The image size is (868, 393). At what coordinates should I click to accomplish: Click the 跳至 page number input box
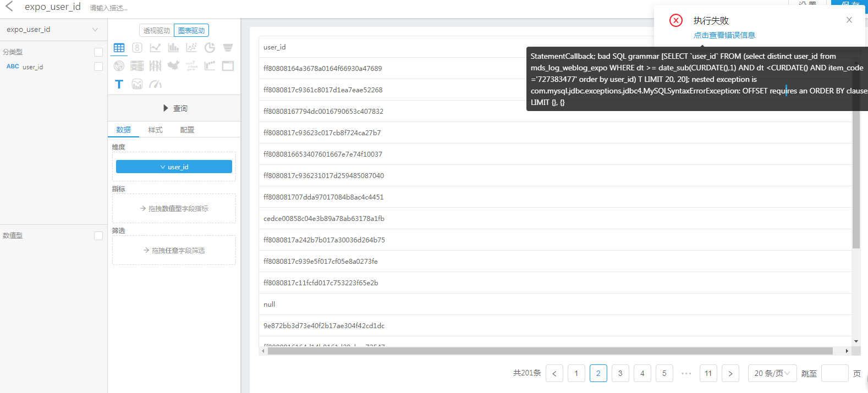tap(834, 373)
